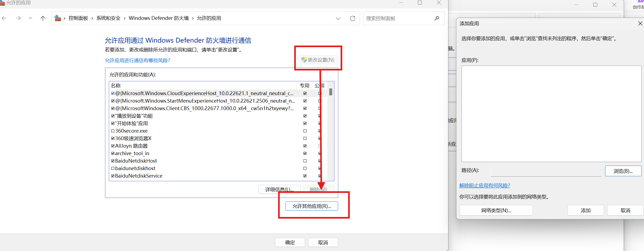Select 允许的应用 breadcrumb
This screenshot has height=251, width=644.
click(x=209, y=18)
